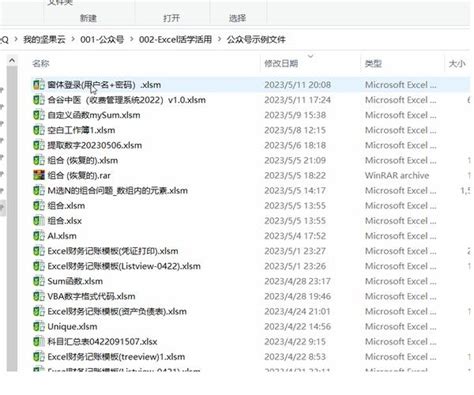The width and height of the screenshot is (474, 395).
Task: Click date 2023/4/28 19:46 in VBA row
Action: [298, 296]
